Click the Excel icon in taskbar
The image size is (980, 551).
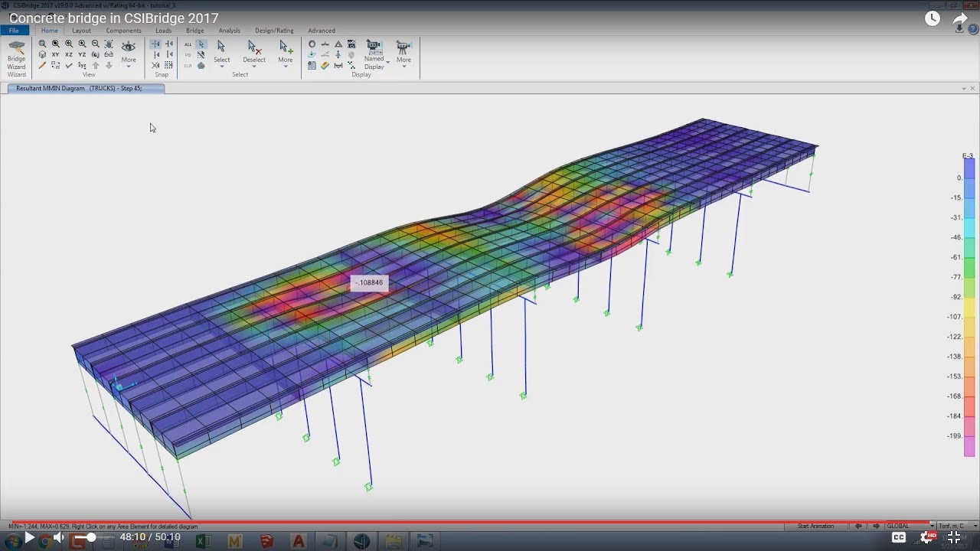coord(203,541)
